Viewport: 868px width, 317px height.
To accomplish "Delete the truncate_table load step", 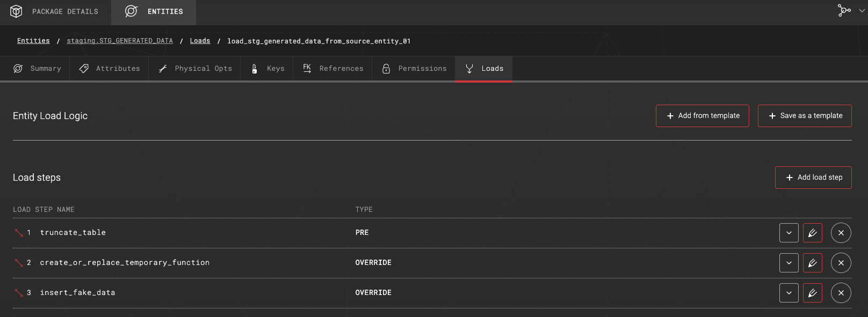I will click(x=841, y=233).
